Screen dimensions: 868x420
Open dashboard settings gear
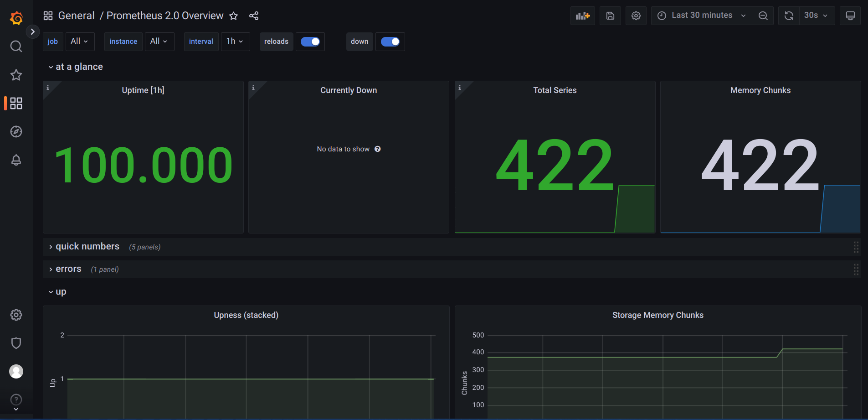(x=636, y=16)
